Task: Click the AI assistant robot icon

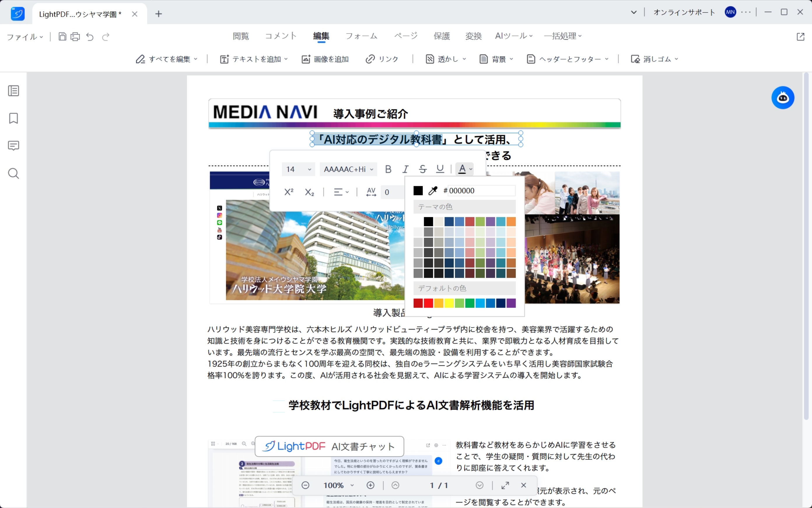Action: coord(783,98)
